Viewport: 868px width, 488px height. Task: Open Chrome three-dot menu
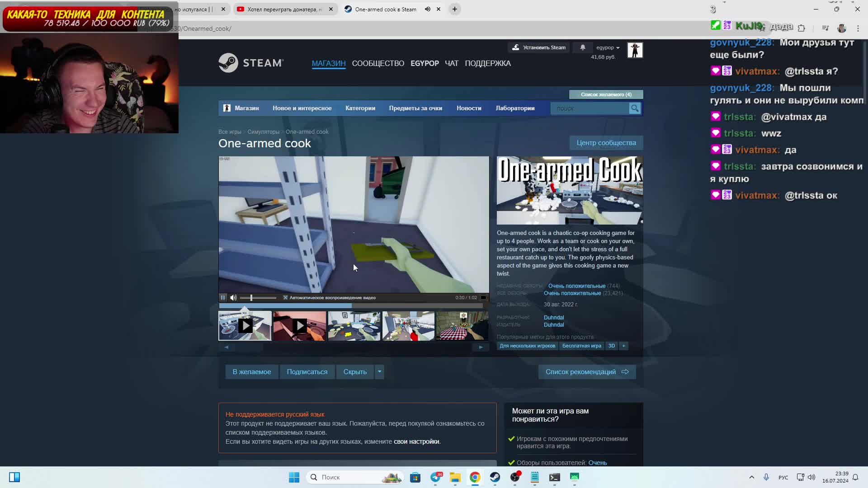point(858,28)
